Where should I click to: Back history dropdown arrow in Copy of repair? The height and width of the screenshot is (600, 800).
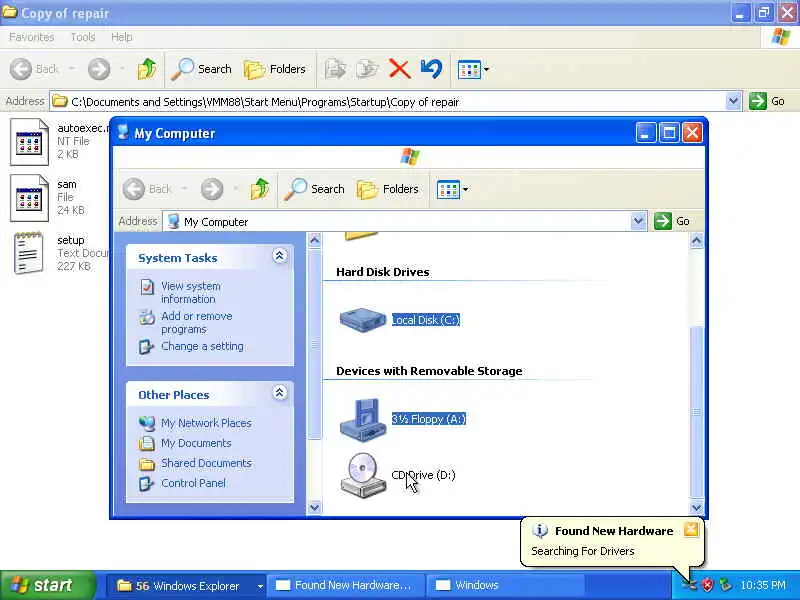[x=72, y=69]
